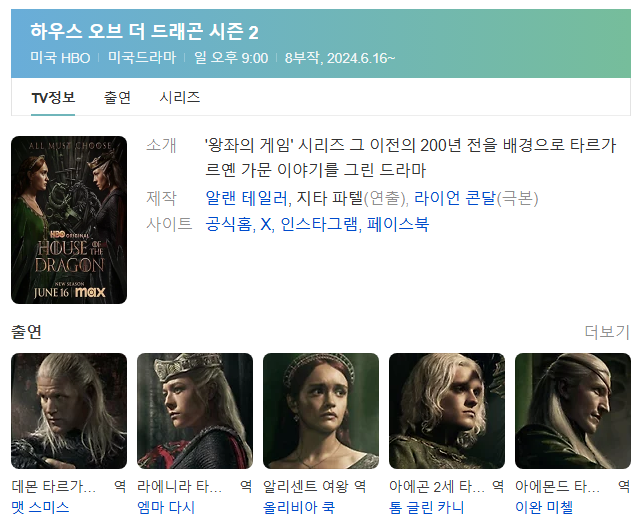Open the 인스타그램 link
Viewport: 638px width, 521px height.
[x=319, y=224]
